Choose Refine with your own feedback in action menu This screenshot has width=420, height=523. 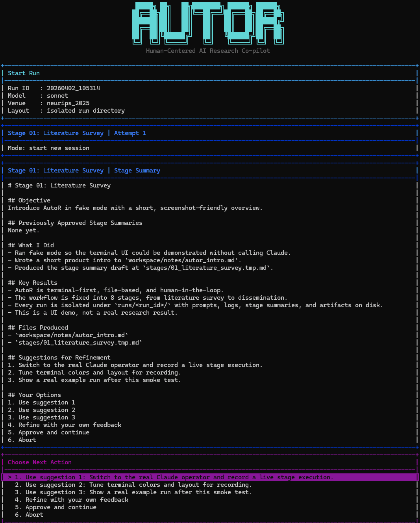point(72,500)
